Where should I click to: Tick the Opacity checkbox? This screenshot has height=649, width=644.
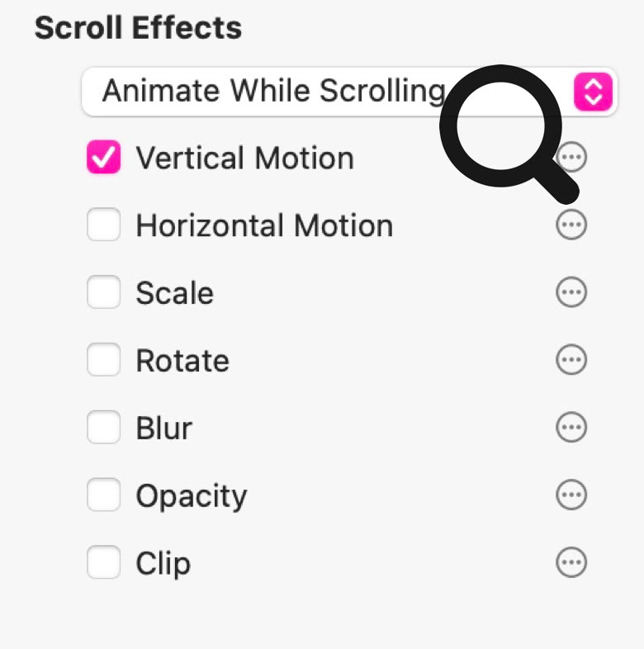pyautogui.click(x=104, y=495)
